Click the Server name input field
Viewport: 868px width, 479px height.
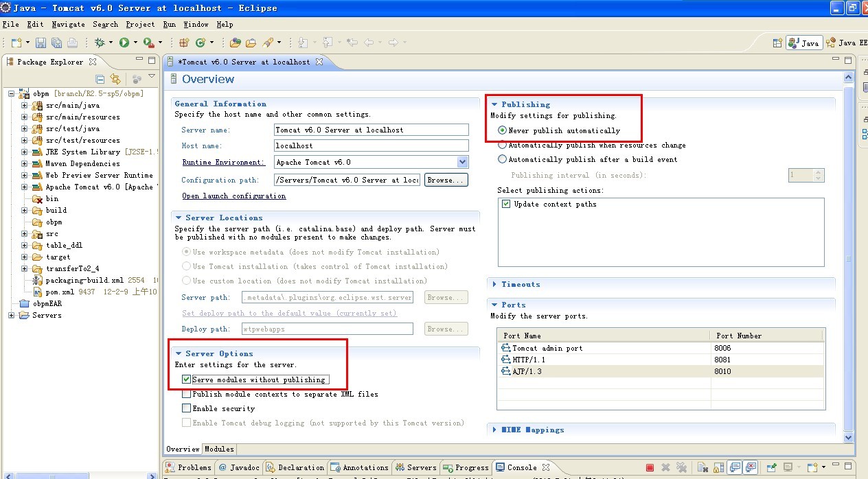pos(371,130)
